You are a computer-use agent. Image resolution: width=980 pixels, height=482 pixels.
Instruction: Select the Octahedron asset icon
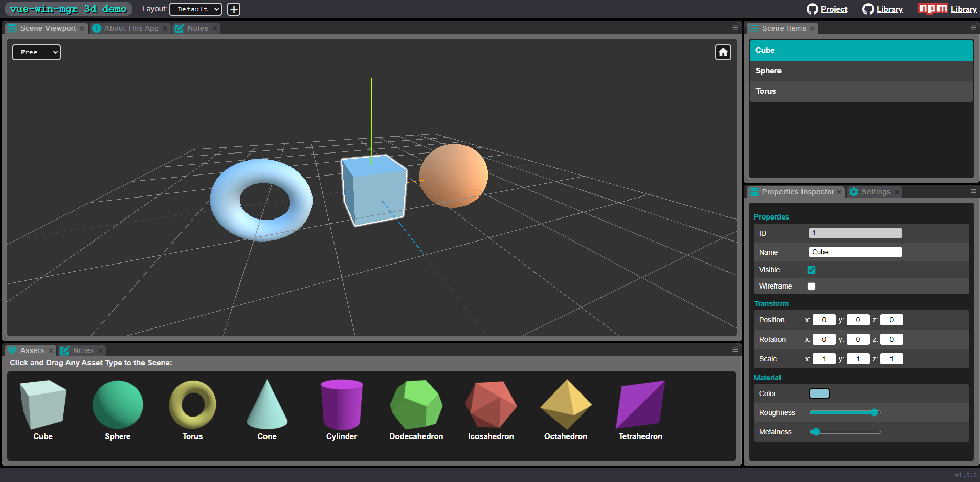click(x=566, y=404)
